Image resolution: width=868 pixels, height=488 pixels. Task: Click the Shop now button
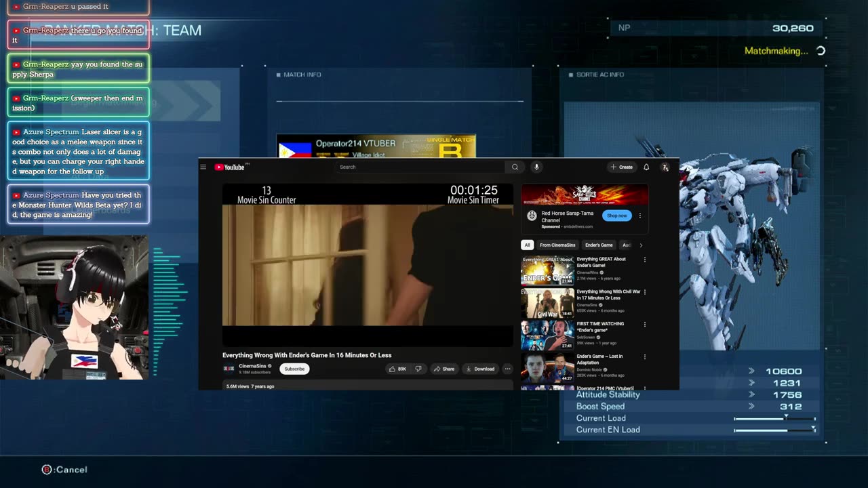(616, 216)
